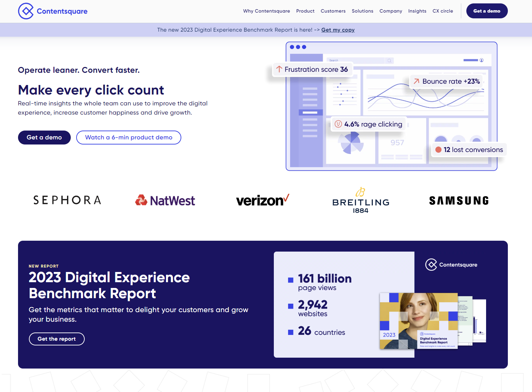Click 'Operate leaner. Convert faster.' tagline

(x=79, y=70)
